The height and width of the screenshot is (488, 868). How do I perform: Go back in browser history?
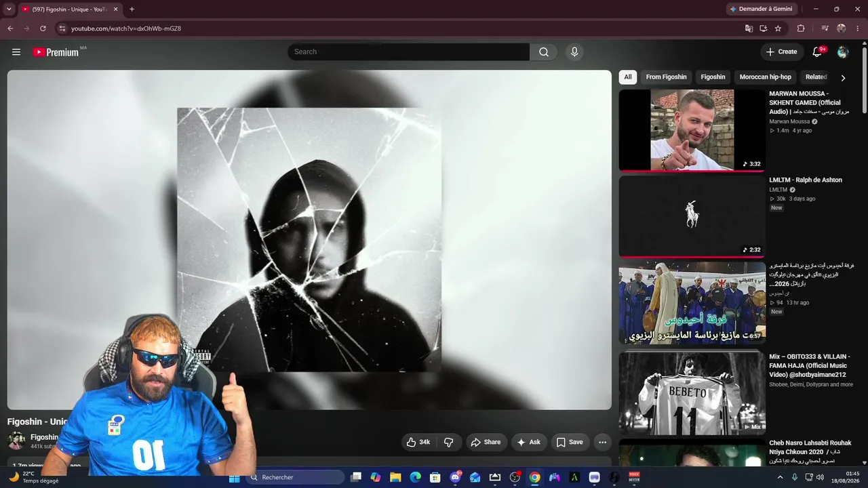point(10,28)
